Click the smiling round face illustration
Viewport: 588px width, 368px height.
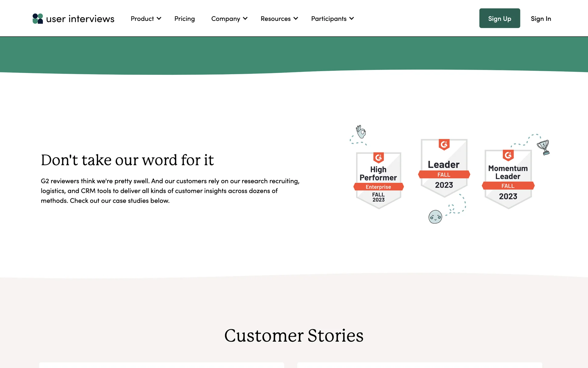tap(435, 217)
